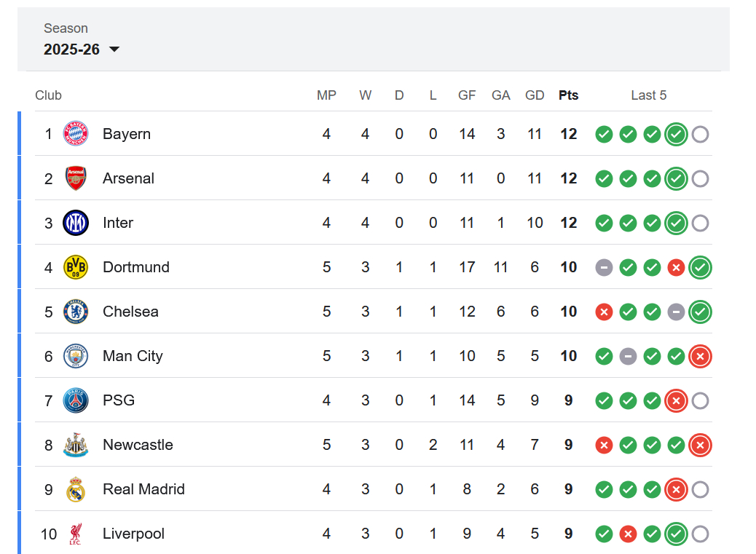This screenshot has height=554, width=756.
Task: Click the PSG club crest icon
Action: pos(76,400)
